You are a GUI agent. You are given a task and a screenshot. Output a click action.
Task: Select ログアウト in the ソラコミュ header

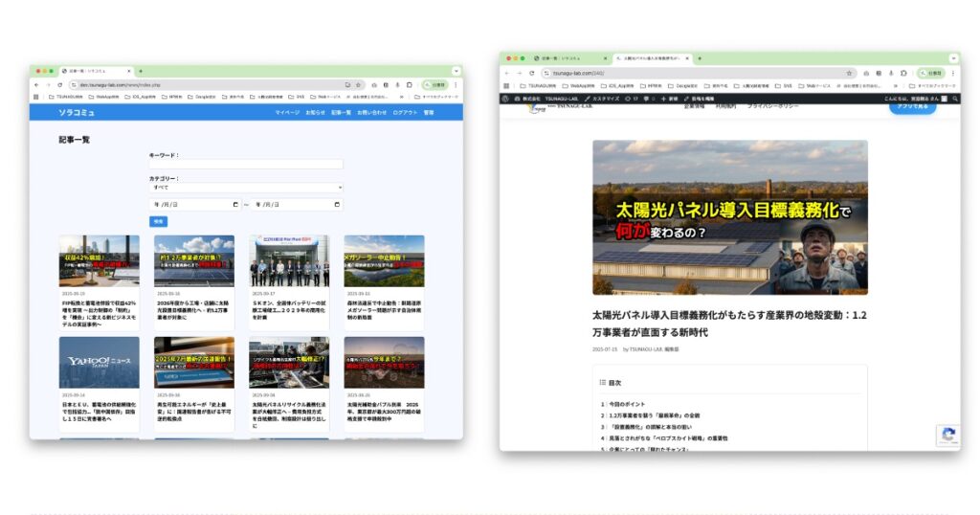click(x=404, y=112)
